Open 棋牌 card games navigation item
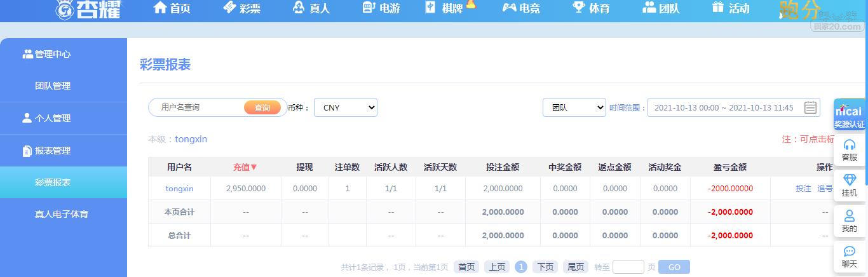 [444, 8]
